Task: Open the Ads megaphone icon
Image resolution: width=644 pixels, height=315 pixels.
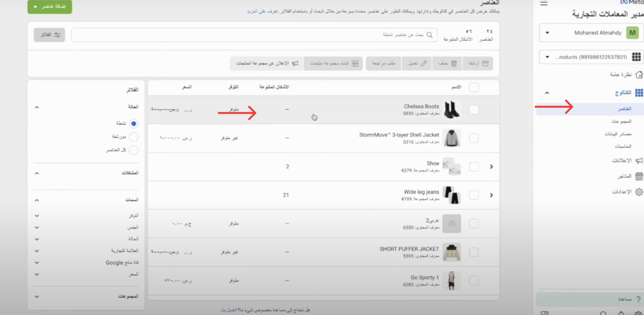Action: pos(639,161)
